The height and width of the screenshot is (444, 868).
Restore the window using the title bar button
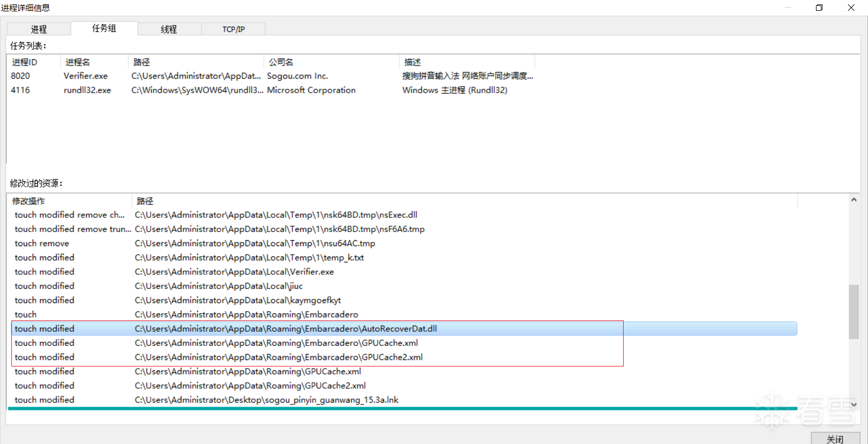point(819,8)
